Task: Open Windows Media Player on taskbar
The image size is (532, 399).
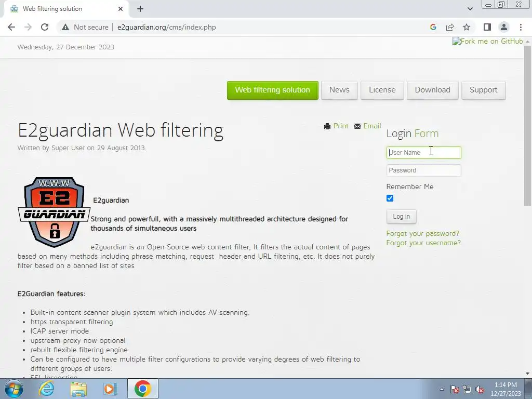Action: pyautogui.click(x=110, y=389)
